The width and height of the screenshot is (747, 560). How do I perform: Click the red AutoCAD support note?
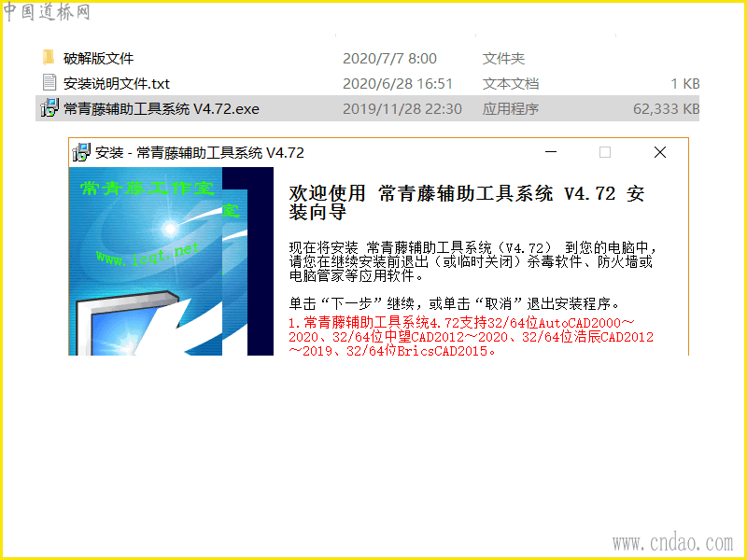471,337
